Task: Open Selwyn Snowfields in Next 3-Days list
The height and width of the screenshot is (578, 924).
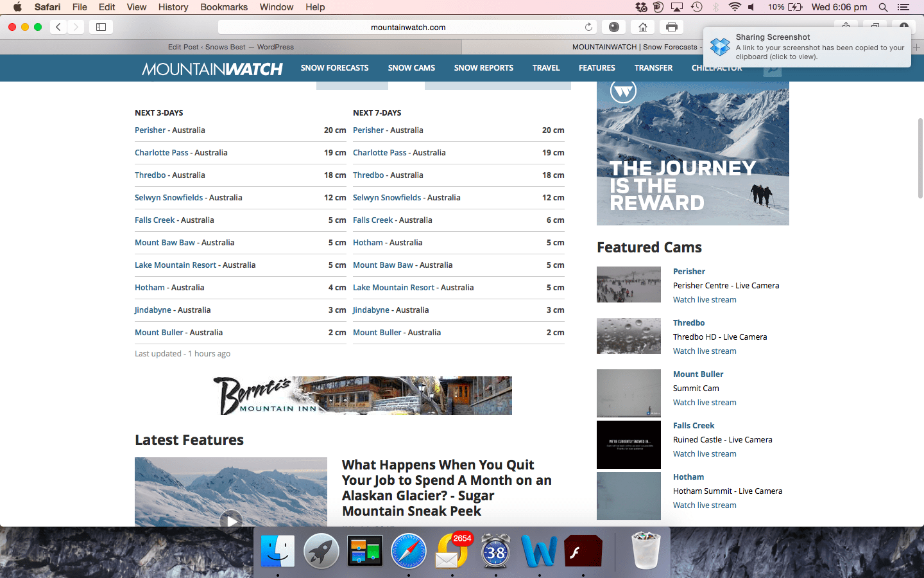Action: [169, 197]
